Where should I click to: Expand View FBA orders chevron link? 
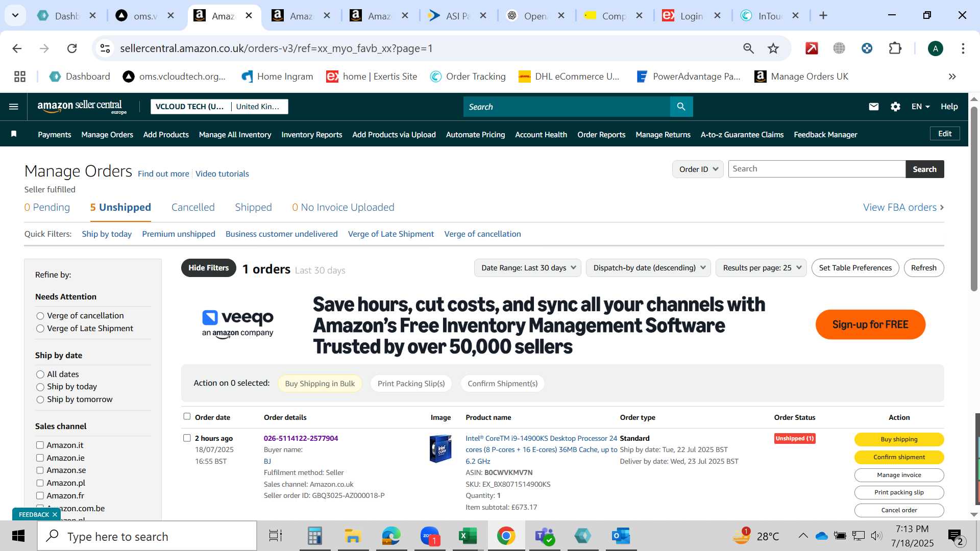903,208
